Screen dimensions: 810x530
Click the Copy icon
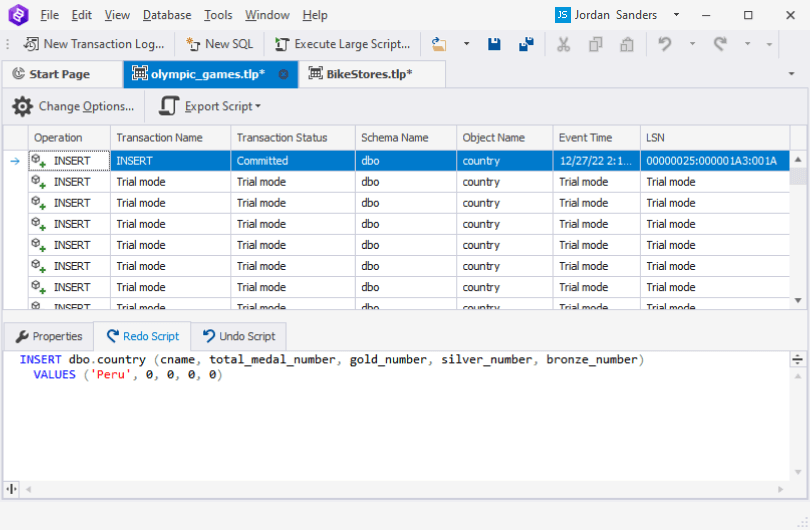(596, 44)
